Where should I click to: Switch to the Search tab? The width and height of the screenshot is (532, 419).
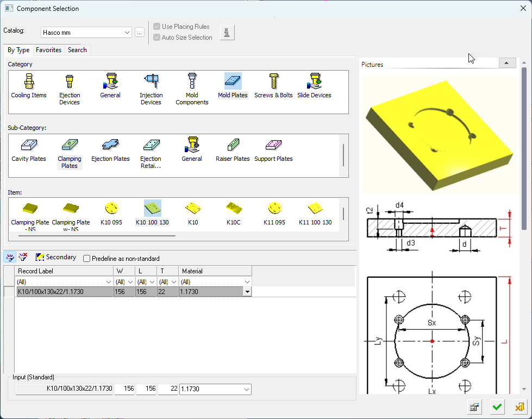(77, 50)
